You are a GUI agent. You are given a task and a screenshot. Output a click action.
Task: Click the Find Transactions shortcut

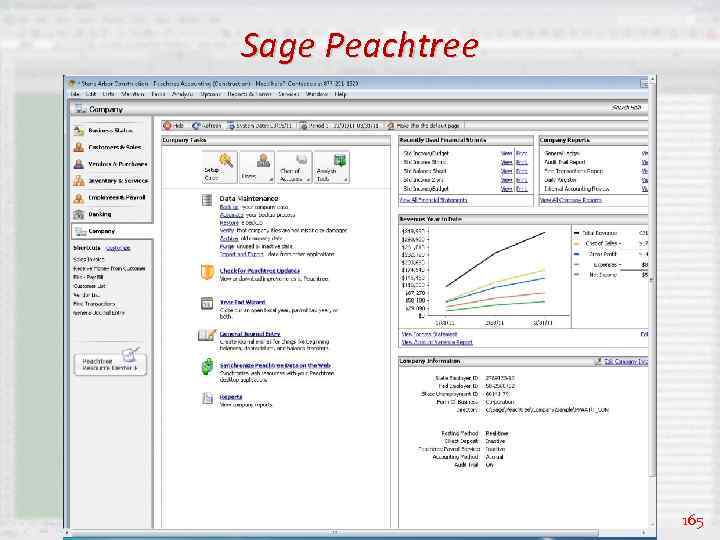tap(94, 304)
